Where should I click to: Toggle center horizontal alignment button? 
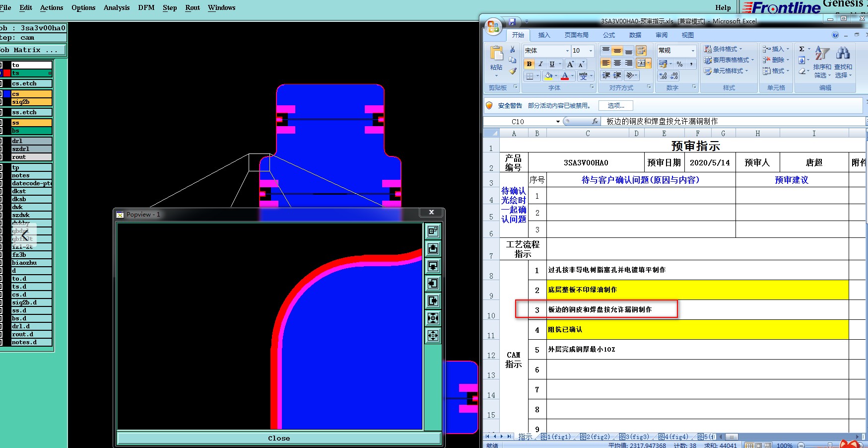[617, 63]
